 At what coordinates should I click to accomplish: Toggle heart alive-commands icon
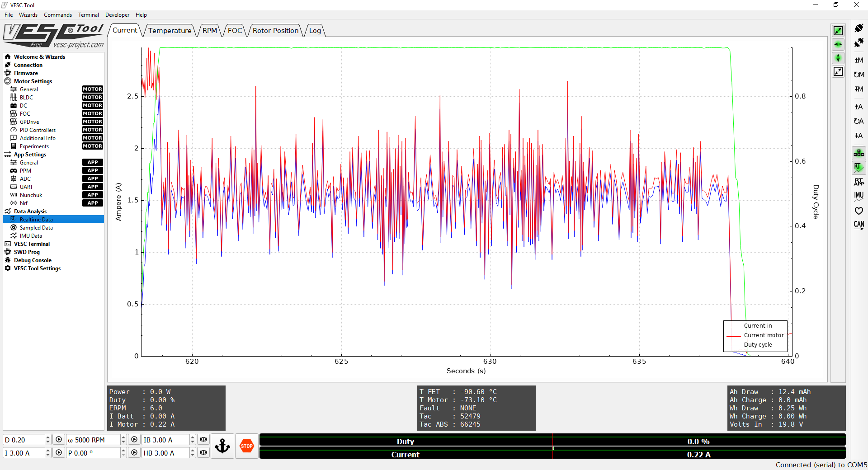pos(859,211)
